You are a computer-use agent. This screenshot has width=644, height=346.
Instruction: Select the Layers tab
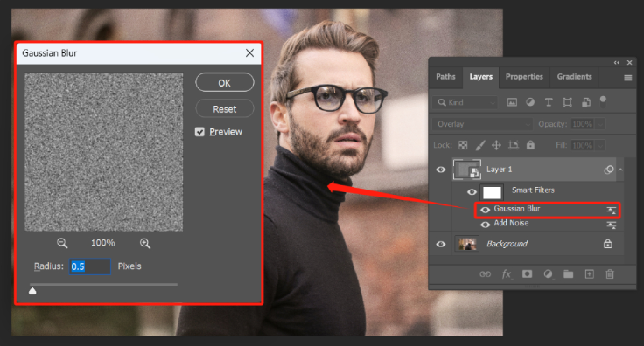point(481,77)
